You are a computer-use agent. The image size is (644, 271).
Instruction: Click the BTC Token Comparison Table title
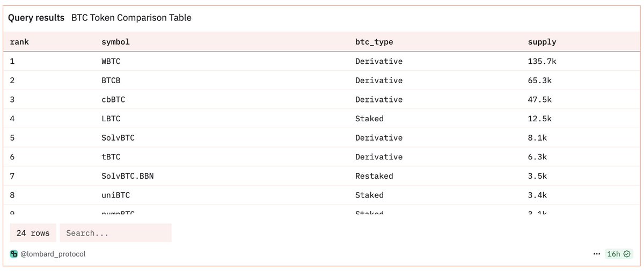point(131,18)
